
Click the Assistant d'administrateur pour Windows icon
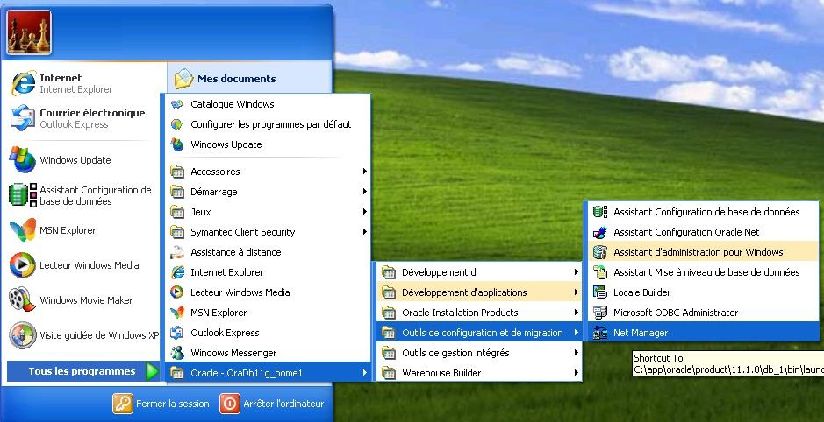[600, 252]
